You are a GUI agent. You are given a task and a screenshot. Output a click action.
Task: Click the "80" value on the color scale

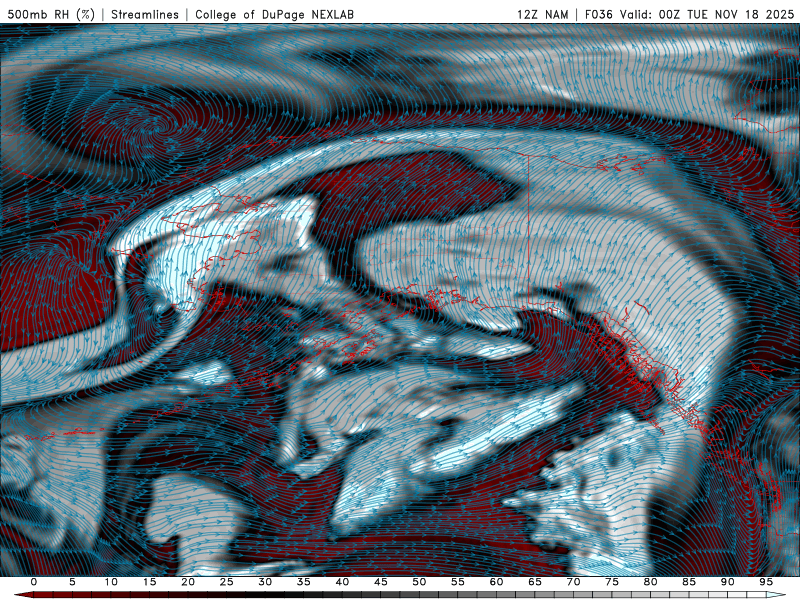[651, 582]
